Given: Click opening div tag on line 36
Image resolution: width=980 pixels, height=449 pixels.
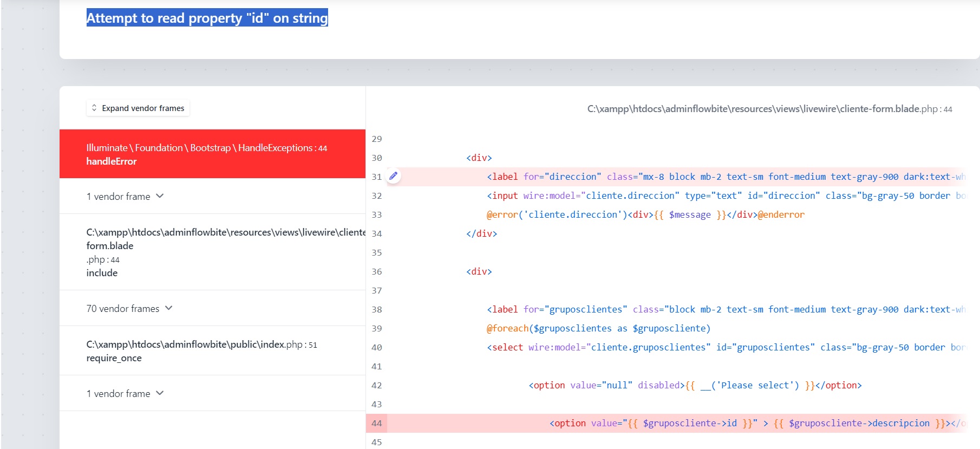Looking at the screenshot, I should pos(479,271).
